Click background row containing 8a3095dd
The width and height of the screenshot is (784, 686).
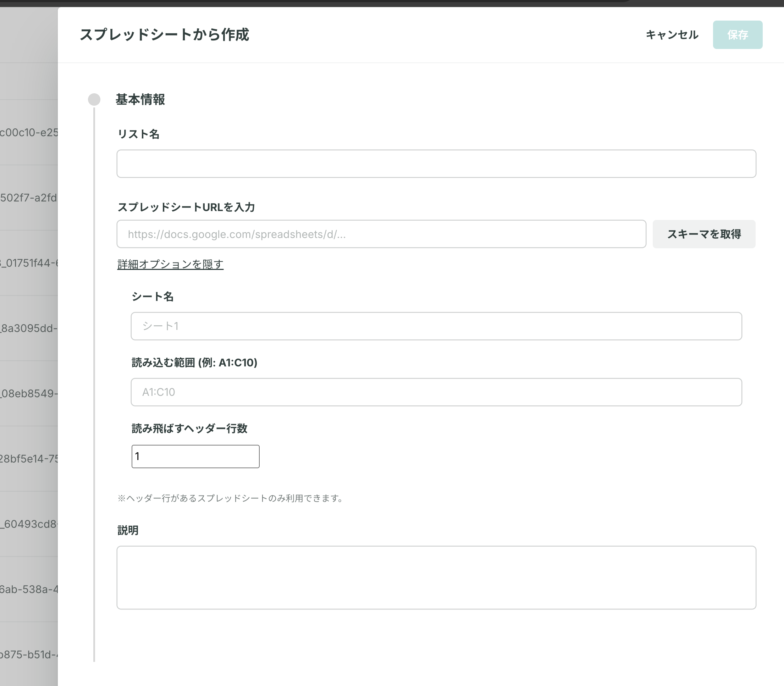point(29,328)
